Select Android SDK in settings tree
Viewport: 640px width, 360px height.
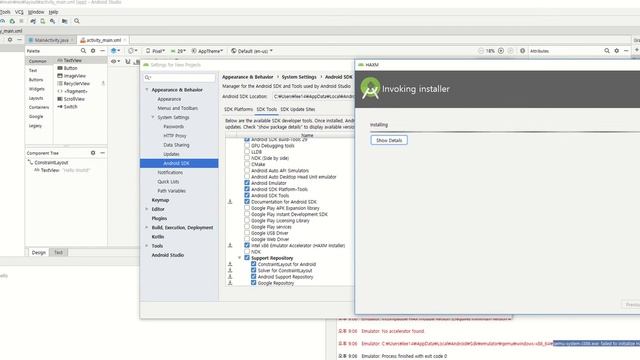179,163
